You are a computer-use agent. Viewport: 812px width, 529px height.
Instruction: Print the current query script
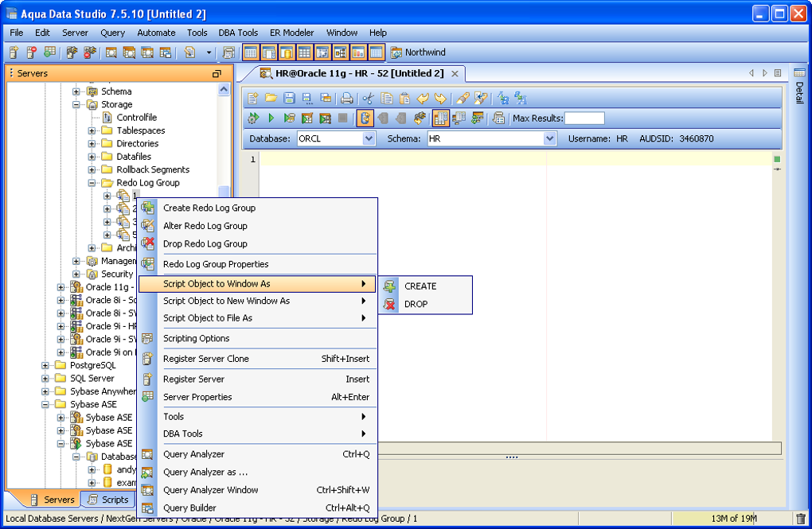(347, 99)
